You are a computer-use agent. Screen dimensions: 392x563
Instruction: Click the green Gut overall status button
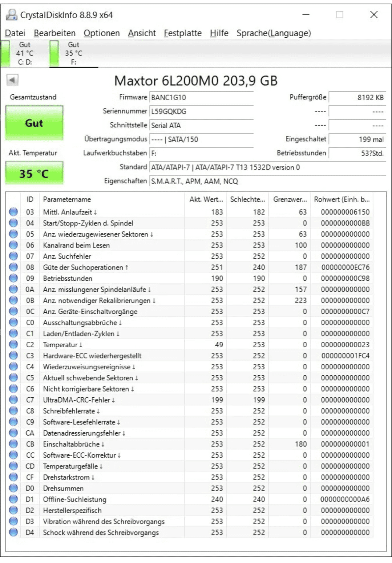coord(34,123)
